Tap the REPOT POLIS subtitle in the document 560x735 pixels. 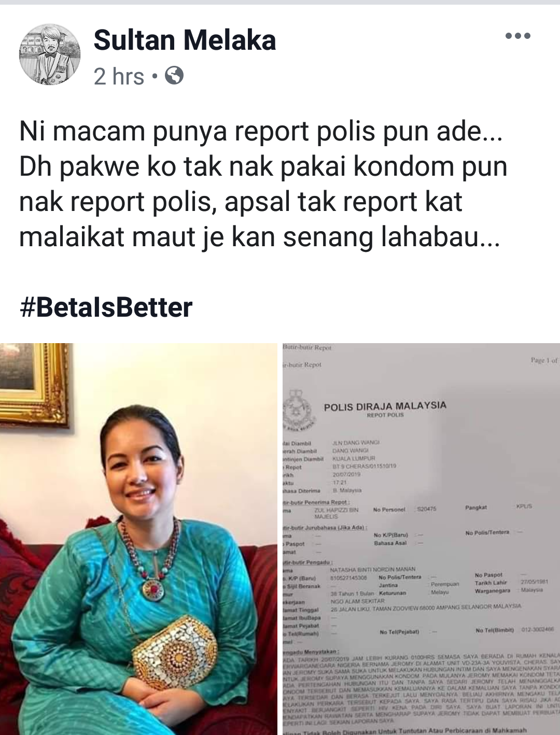click(x=385, y=415)
